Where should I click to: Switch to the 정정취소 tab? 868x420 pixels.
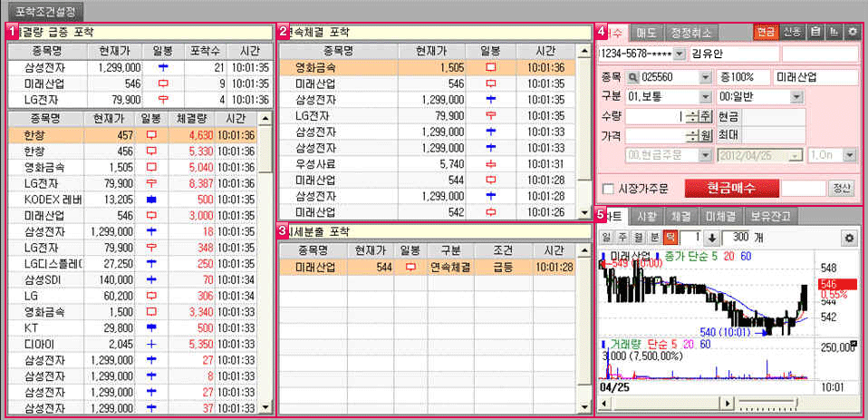[x=692, y=32]
